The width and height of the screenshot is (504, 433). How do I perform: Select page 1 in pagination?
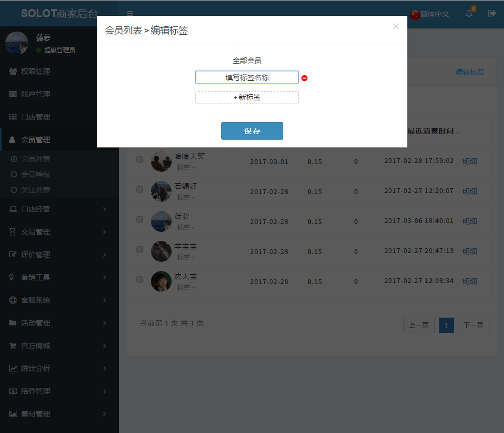(446, 325)
